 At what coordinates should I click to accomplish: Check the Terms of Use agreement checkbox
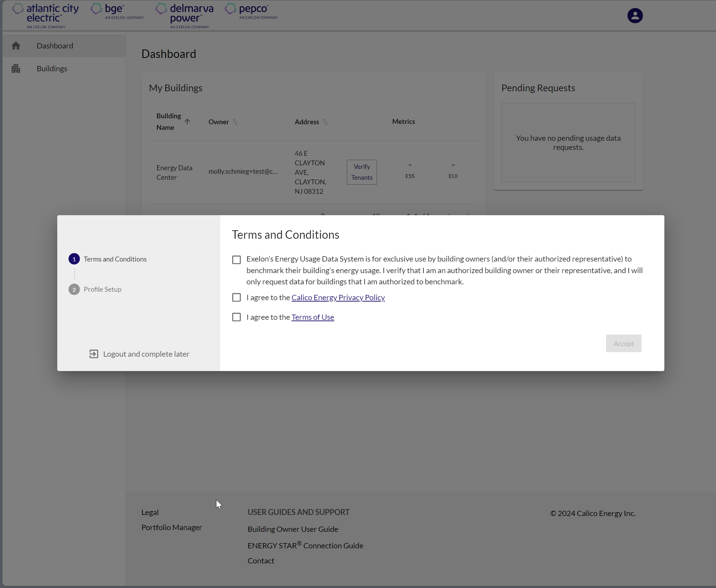click(236, 317)
